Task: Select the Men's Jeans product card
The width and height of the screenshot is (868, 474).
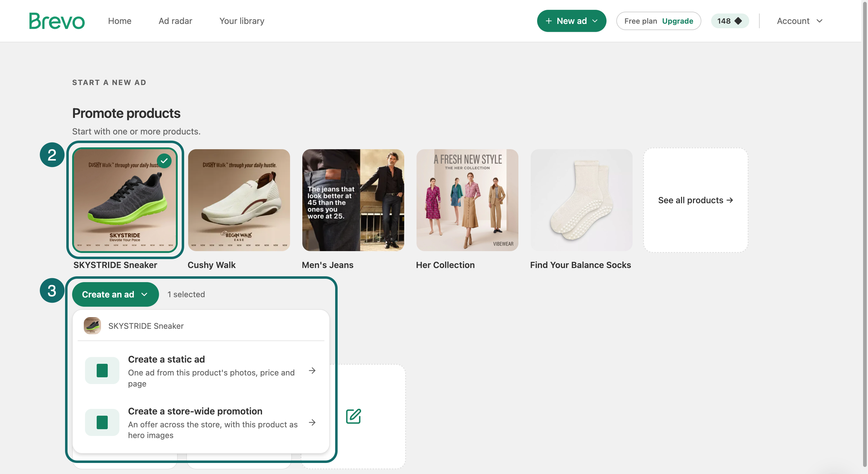Action: click(353, 200)
